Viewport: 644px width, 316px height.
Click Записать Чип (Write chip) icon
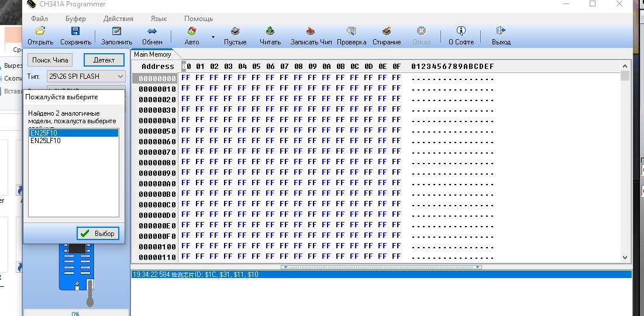[311, 32]
